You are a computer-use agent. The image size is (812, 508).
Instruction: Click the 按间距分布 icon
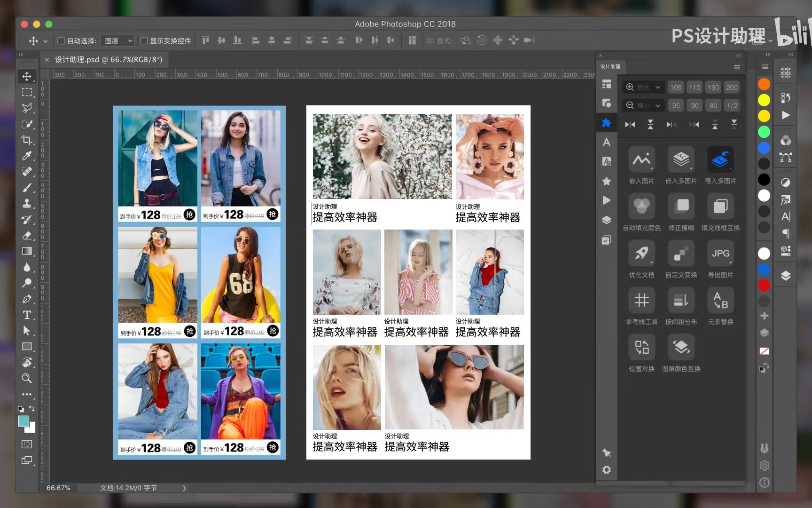pos(681,301)
